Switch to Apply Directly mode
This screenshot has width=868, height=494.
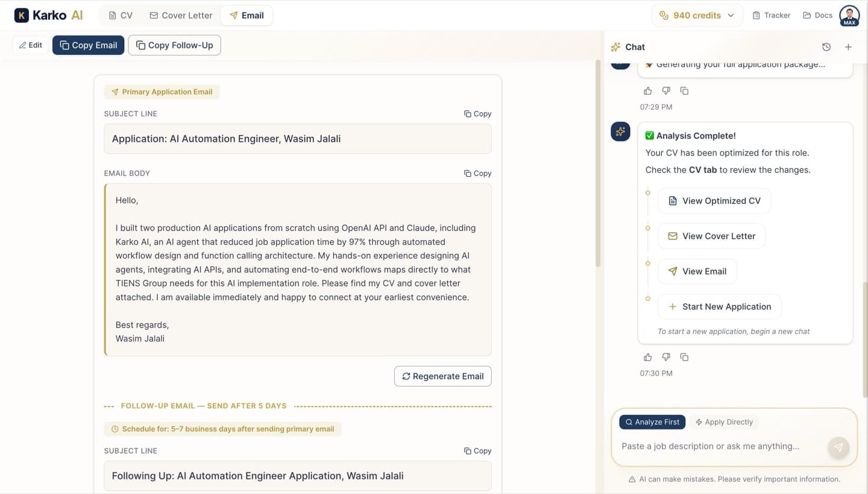click(724, 422)
